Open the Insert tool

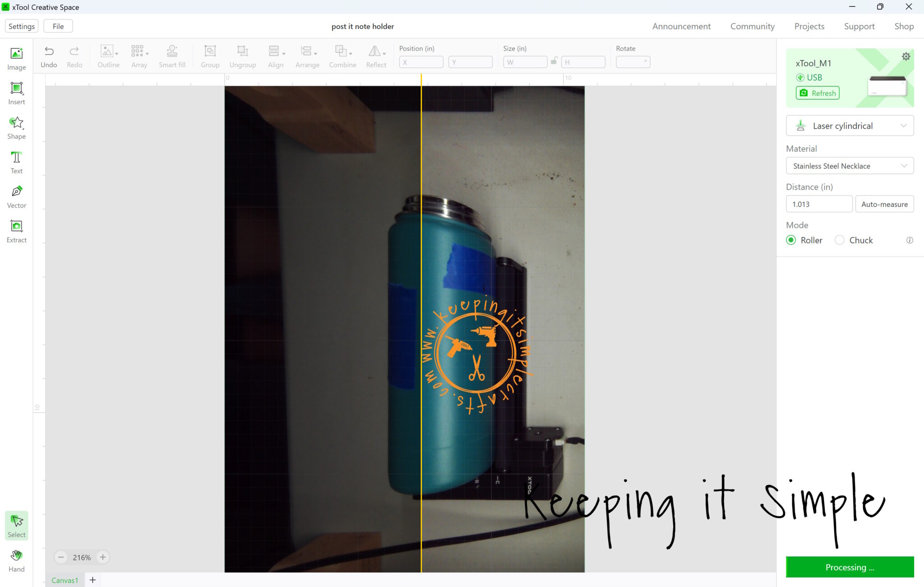[17, 93]
